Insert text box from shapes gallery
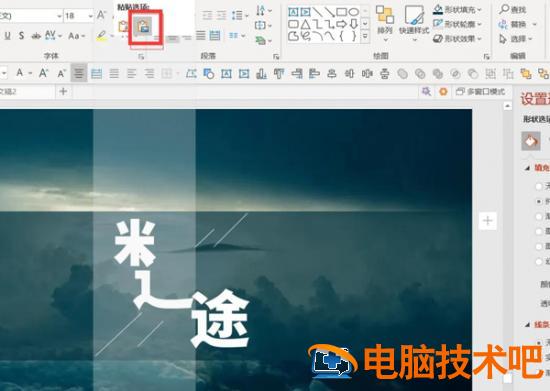 point(293,12)
